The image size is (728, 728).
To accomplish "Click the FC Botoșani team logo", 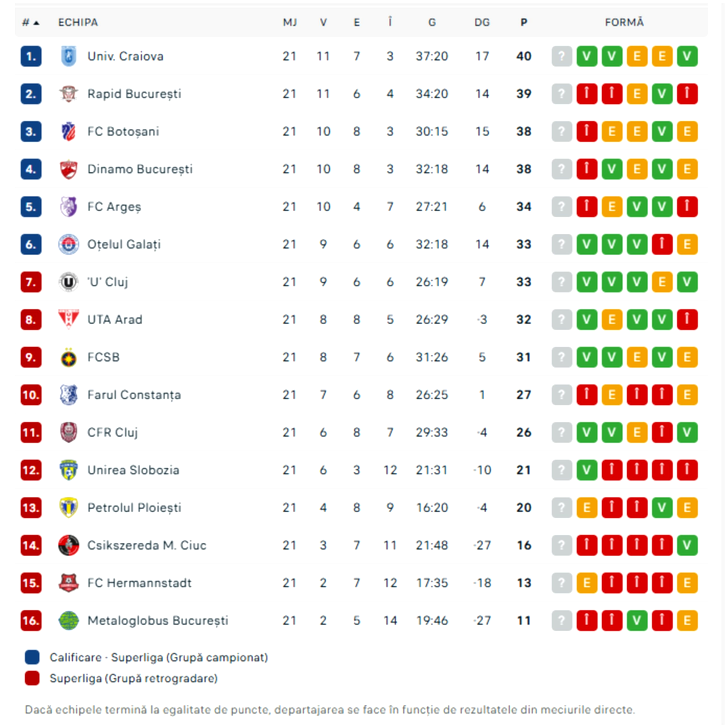I will (68, 131).
